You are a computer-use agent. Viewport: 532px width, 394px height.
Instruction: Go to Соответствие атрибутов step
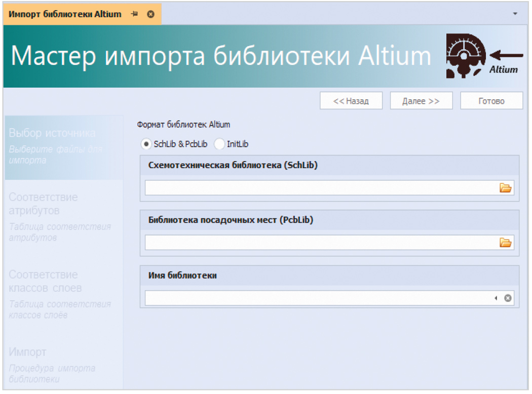64,217
